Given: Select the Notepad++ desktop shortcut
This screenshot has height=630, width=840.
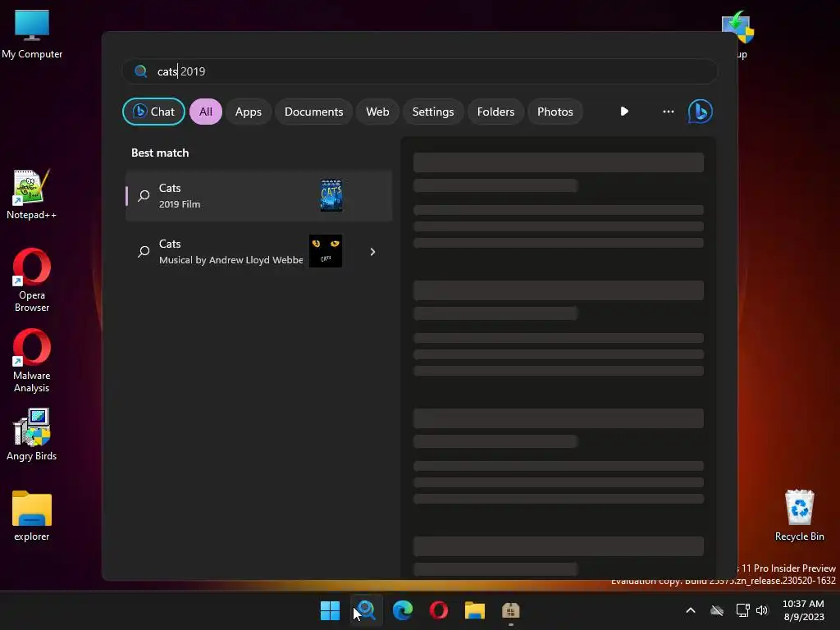Looking at the screenshot, I should pos(32,194).
